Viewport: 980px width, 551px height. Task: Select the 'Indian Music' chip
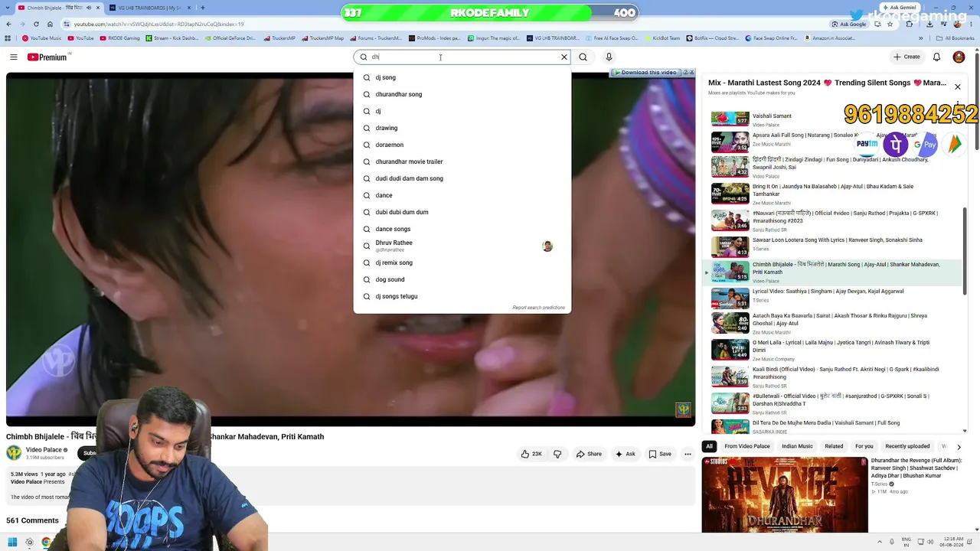(x=797, y=446)
